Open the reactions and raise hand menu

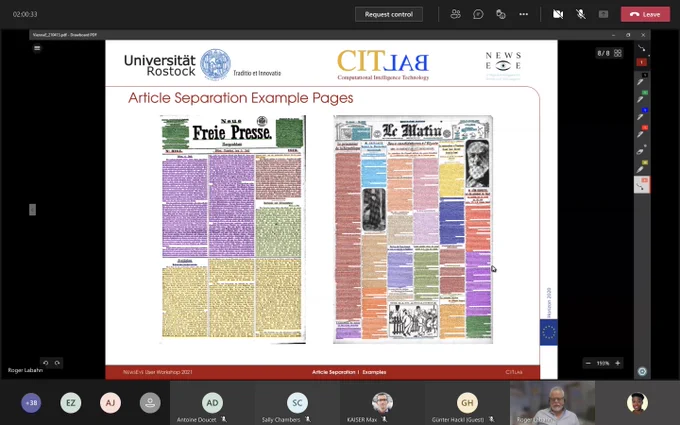[x=500, y=14]
